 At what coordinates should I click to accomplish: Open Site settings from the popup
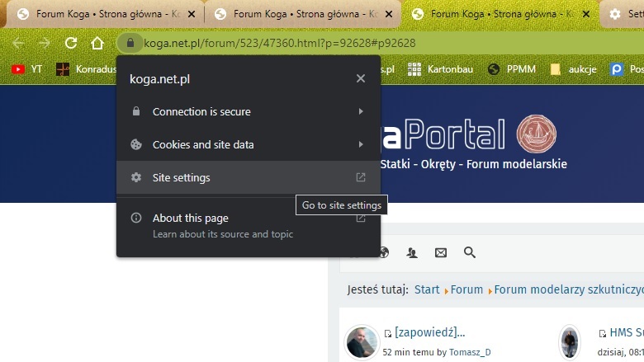[x=248, y=177]
